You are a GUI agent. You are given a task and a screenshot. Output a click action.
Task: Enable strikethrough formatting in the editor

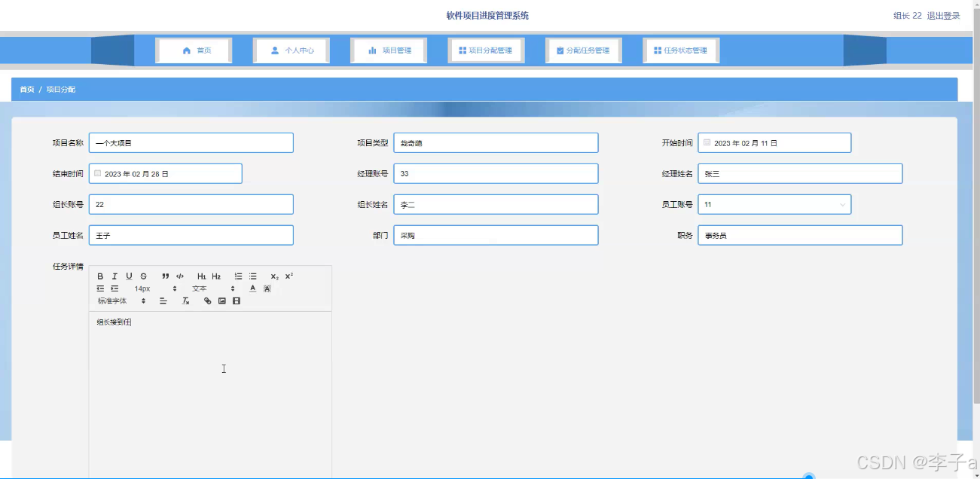click(143, 276)
